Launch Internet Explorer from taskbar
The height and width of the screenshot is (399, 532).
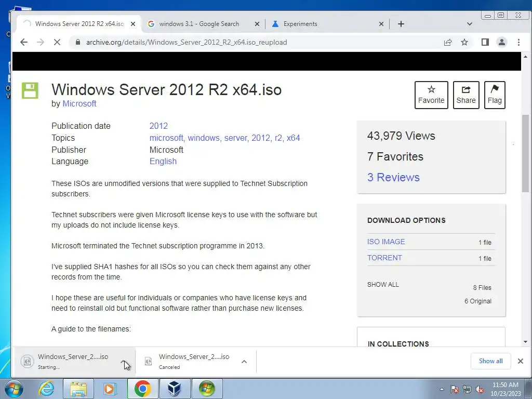(x=46, y=389)
